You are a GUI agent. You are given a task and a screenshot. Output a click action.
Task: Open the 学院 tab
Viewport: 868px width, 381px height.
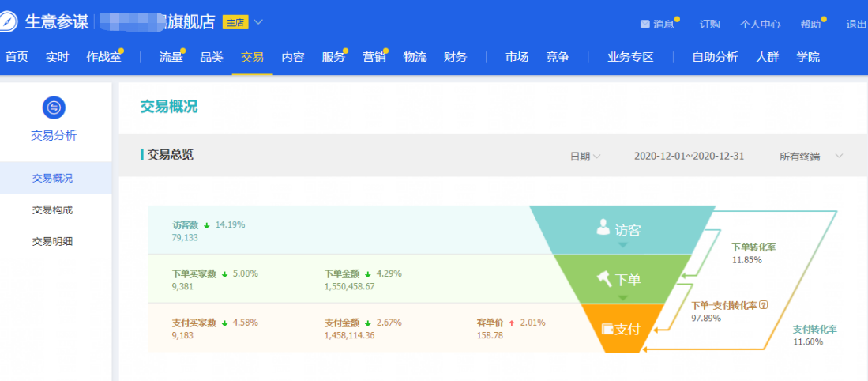click(808, 56)
